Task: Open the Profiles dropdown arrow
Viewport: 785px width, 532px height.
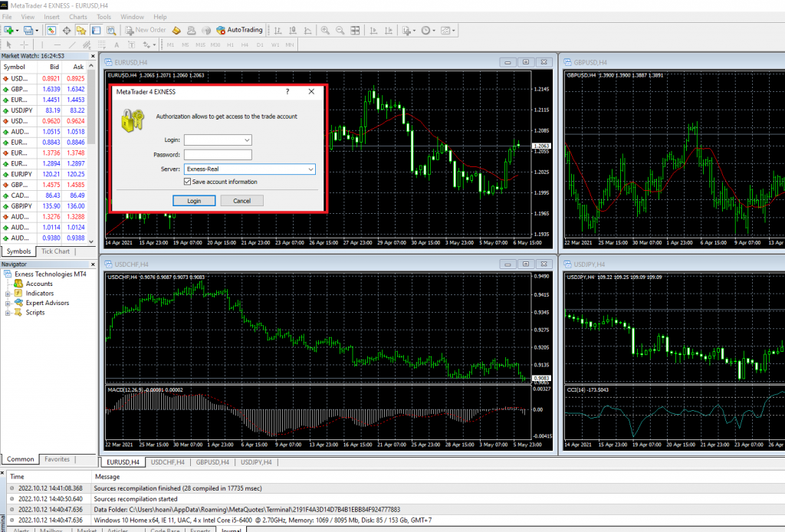Action: point(37,31)
